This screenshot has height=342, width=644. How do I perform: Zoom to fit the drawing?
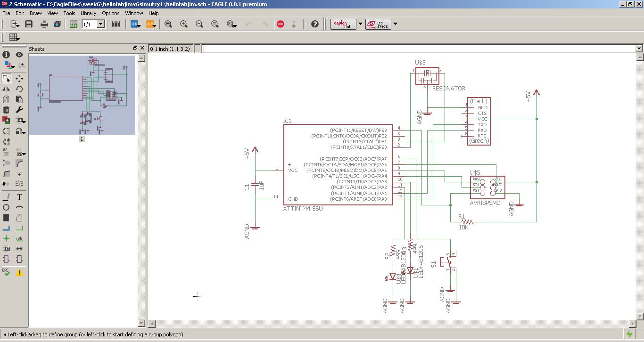(168, 24)
